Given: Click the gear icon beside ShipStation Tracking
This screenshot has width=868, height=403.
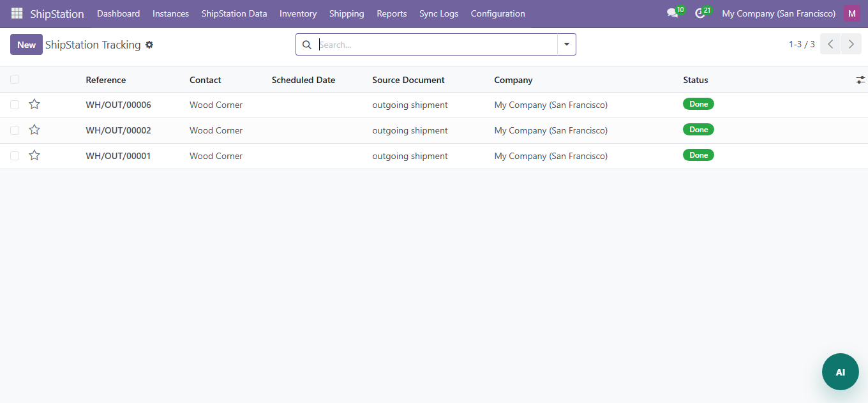Looking at the screenshot, I should [x=149, y=45].
